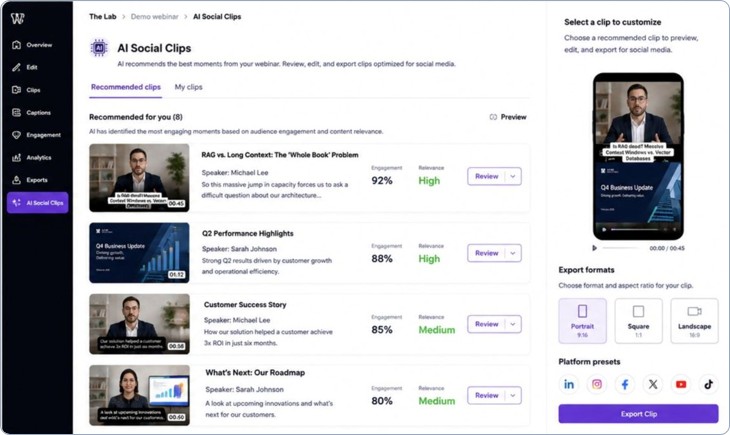730x435 pixels.
Task: Open Captions in the sidebar
Action: pos(32,113)
